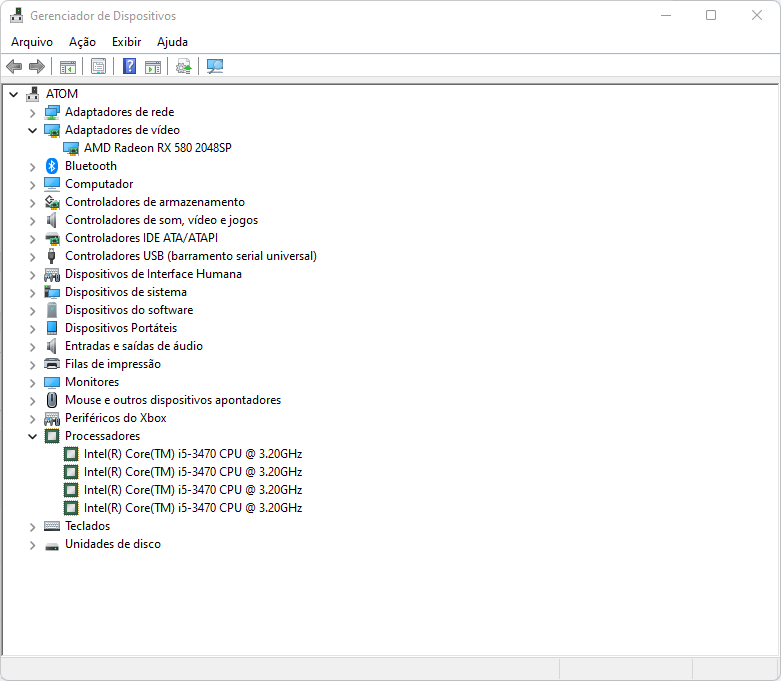Select Periféricos do Xbox label
The width and height of the screenshot is (781, 681).
116,418
